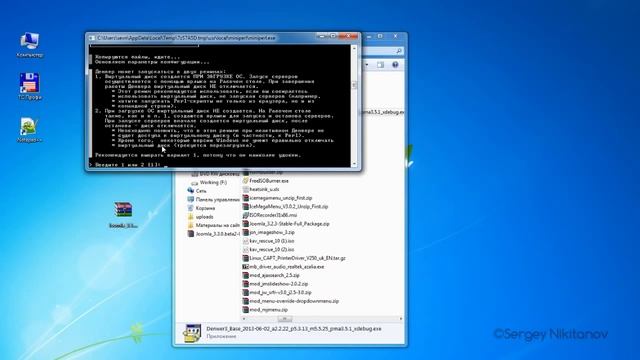Select mod_jmslideshow-2.0.2.zip file name
The image size is (640, 360).
click(279, 284)
